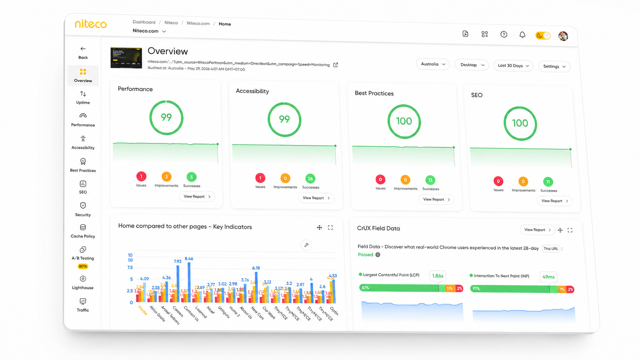Image resolution: width=640 pixels, height=360 pixels.
Task: Toggle the dark mode switch
Action: point(543,36)
